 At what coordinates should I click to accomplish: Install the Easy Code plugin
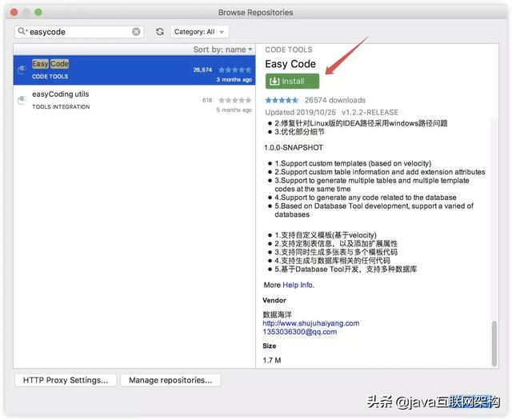point(292,81)
